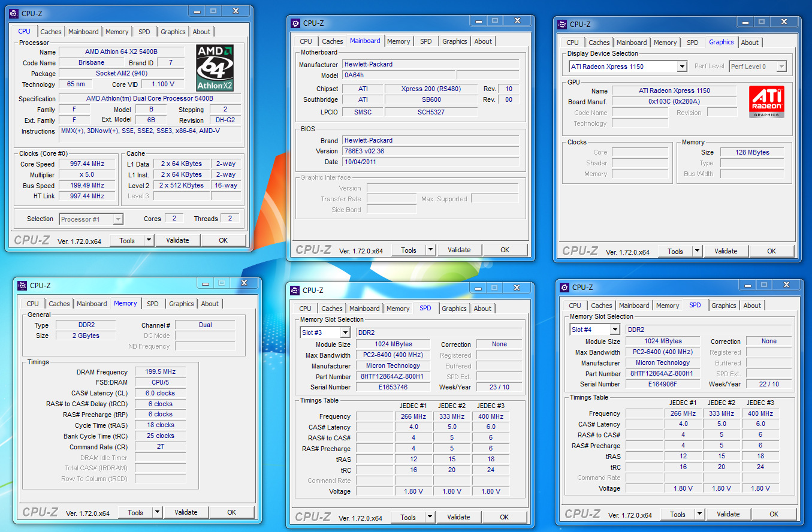The image size is (812, 532).
Task: Click the board manufacturer value '0x103C (0x280A)'
Action: tap(674, 101)
